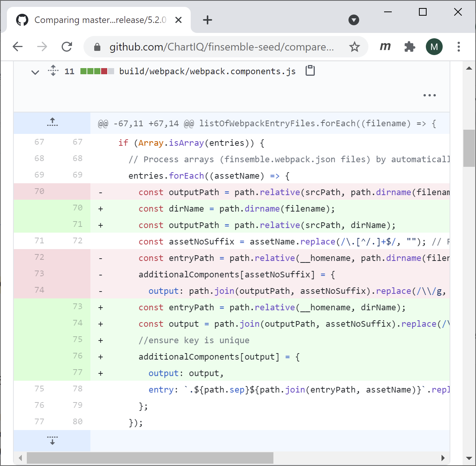This screenshot has width=476, height=466.
Task: Open the build/webpack/webpack.components.js file link
Action: [x=207, y=72]
